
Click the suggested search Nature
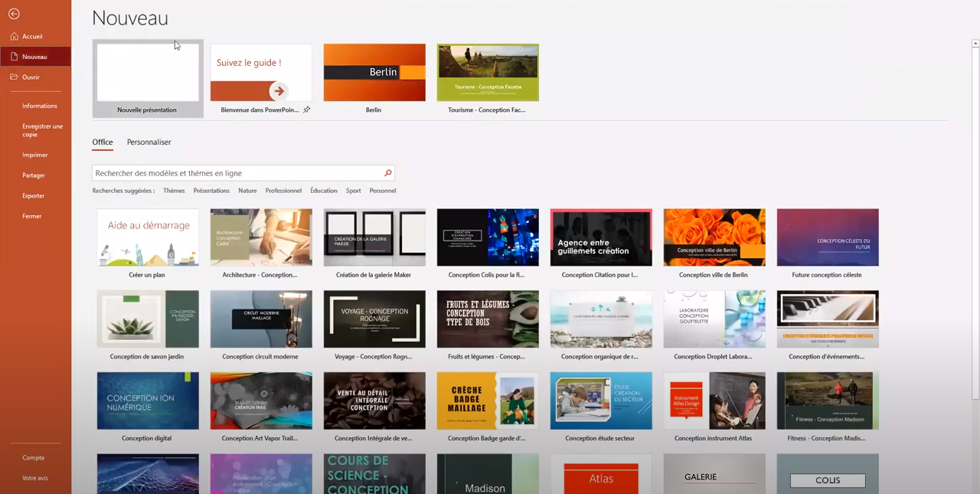click(x=247, y=191)
